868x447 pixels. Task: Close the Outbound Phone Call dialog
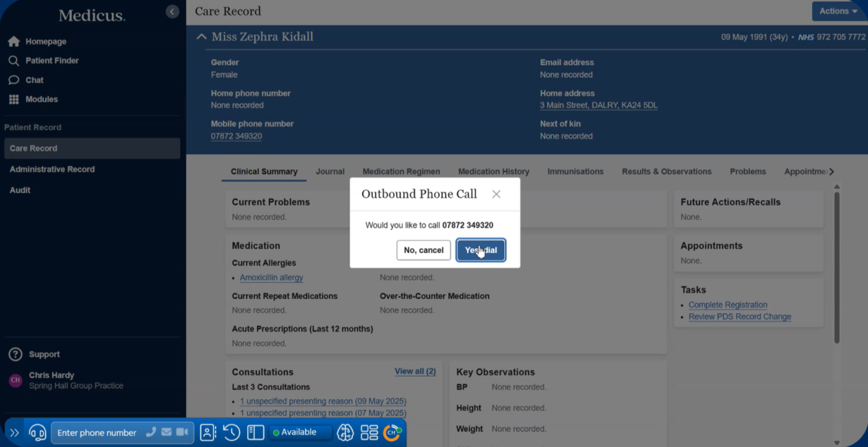[x=496, y=194]
